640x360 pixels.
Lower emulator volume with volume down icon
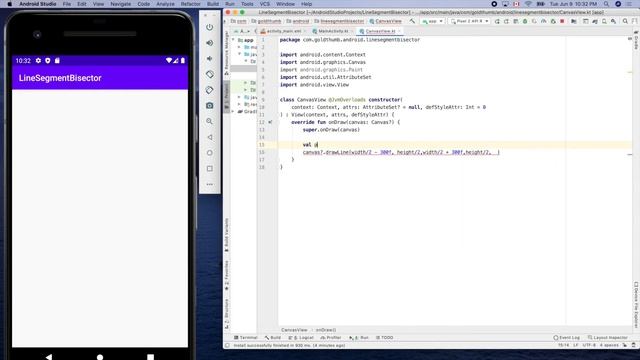[209, 59]
